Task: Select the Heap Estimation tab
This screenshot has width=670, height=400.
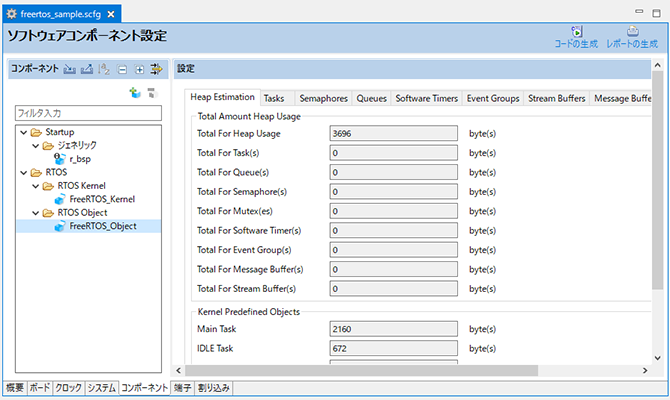Action: (222, 97)
